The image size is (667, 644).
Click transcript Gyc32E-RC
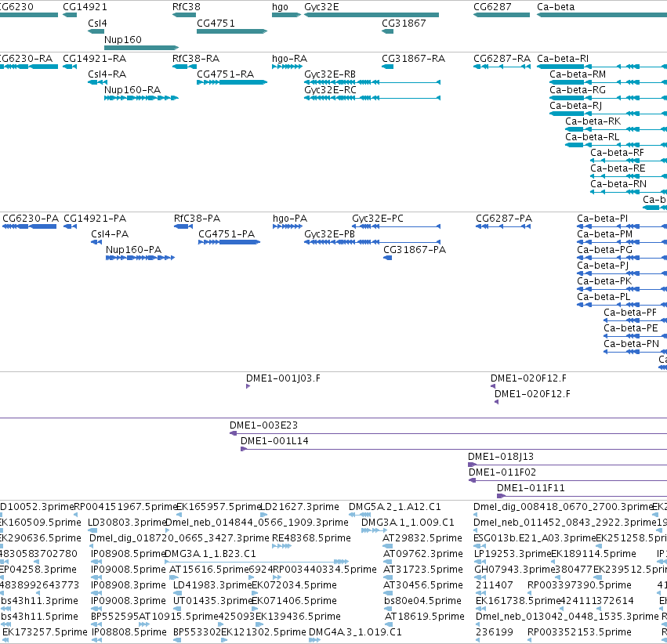[x=372, y=98]
